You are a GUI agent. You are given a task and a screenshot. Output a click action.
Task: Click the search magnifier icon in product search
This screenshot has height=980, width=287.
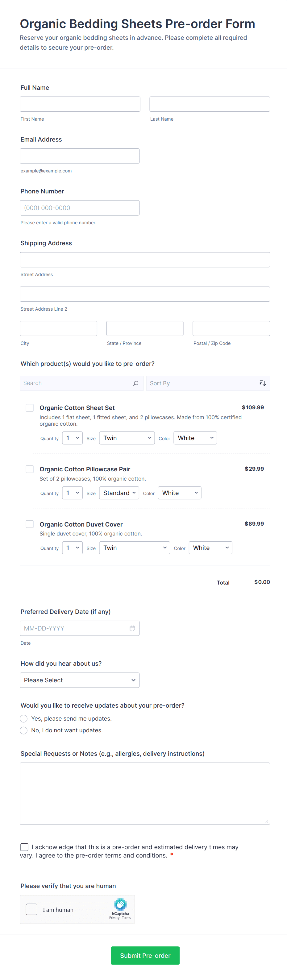pos(135,383)
